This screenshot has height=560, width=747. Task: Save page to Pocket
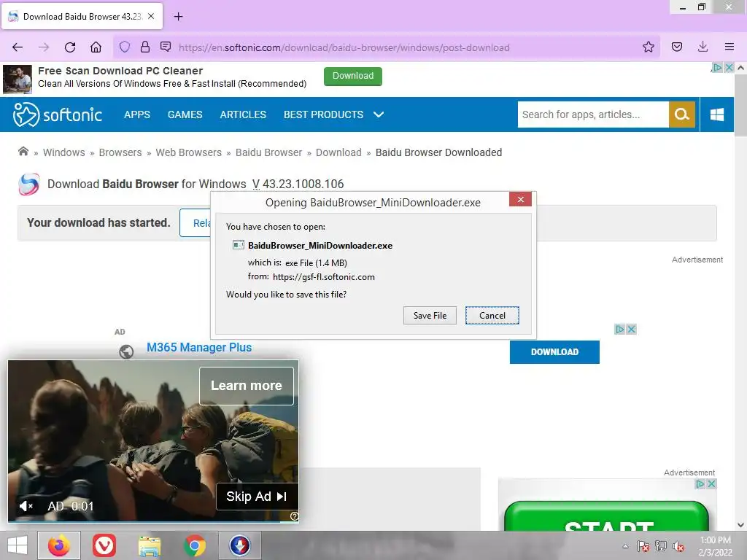coord(677,47)
